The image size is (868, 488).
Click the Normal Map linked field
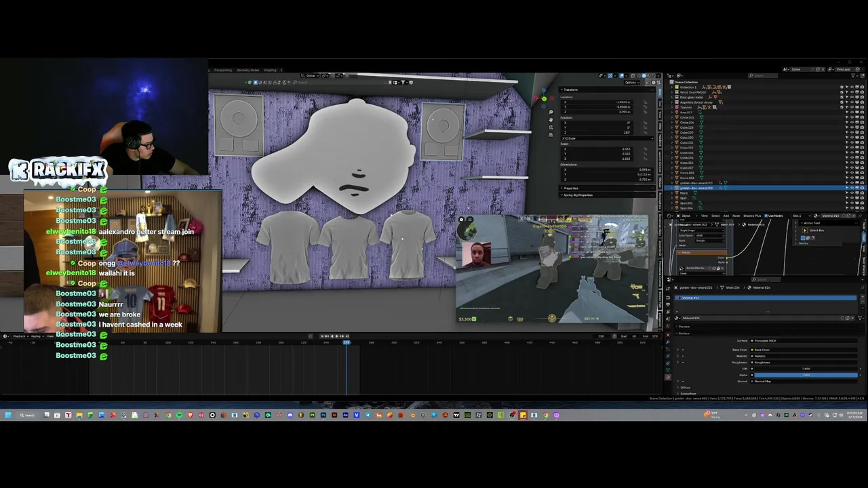[x=804, y=381]
